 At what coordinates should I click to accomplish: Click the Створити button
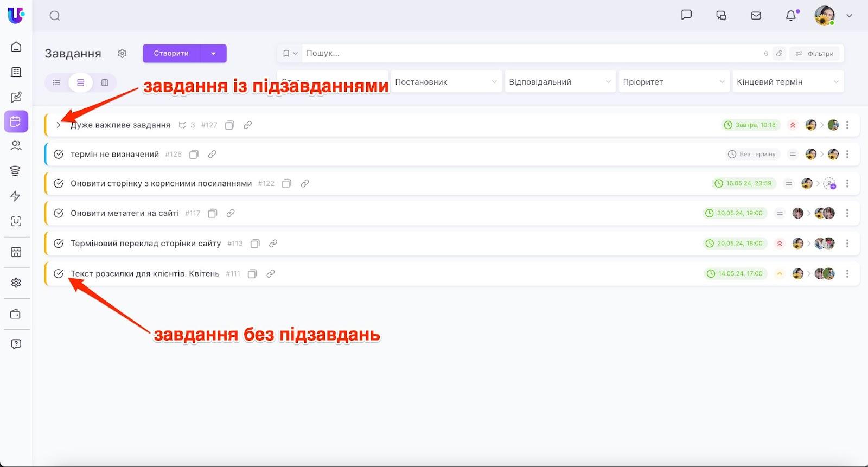point(171,53)
